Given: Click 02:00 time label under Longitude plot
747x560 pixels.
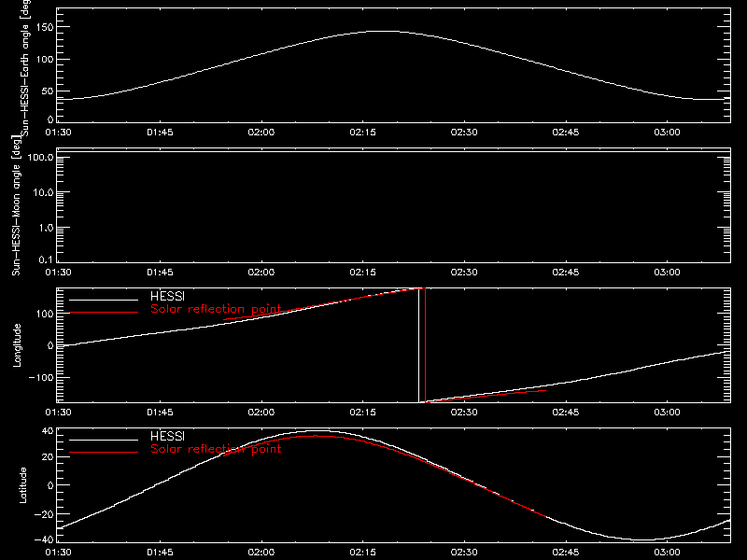Looking at the screenshot, I should [x=261, y=413].
